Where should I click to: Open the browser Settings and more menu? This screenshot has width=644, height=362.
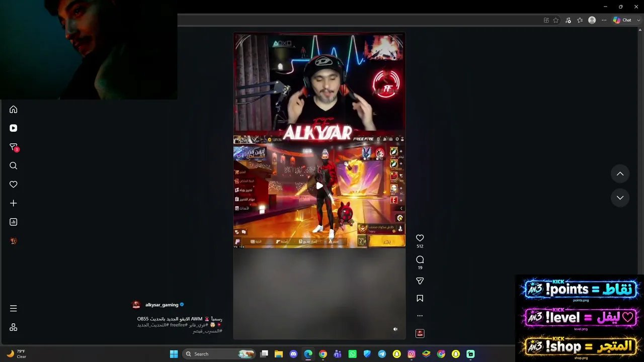click(604, 20)
